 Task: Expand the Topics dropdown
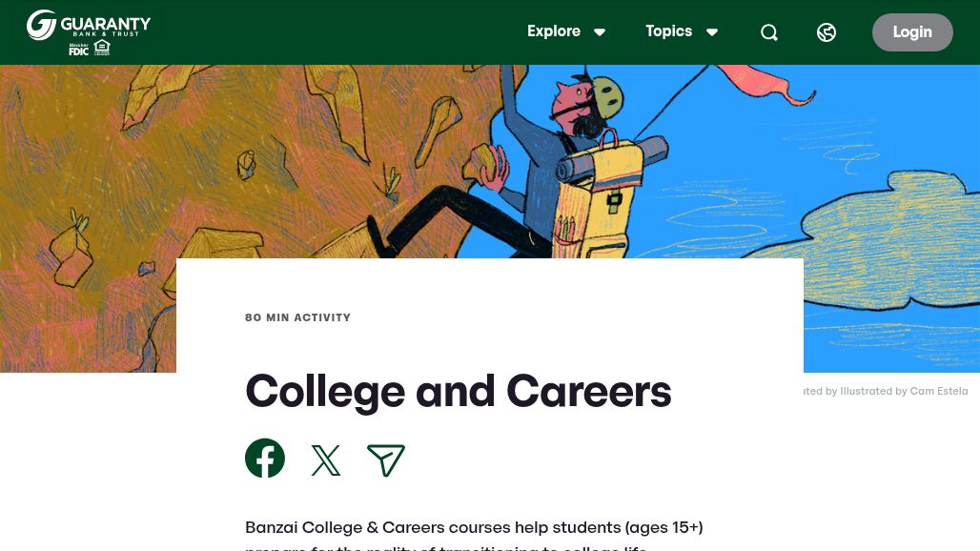[x=682, y=31]
